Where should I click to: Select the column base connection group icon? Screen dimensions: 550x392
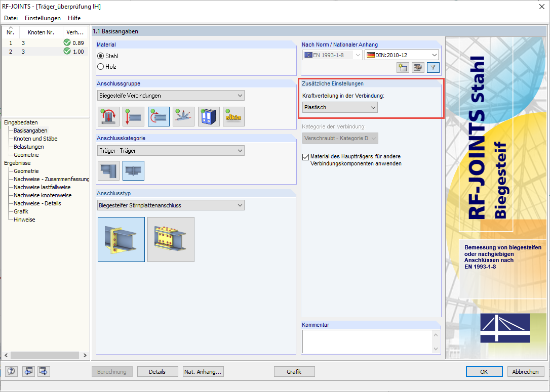pyautogui.click(x=109, y=117)
